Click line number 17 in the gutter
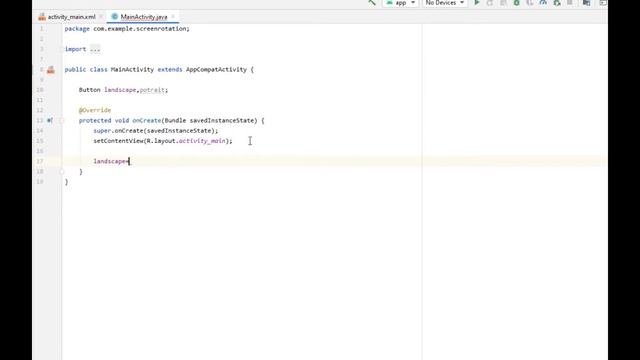640x360 pixels. (x=40, y=161)
